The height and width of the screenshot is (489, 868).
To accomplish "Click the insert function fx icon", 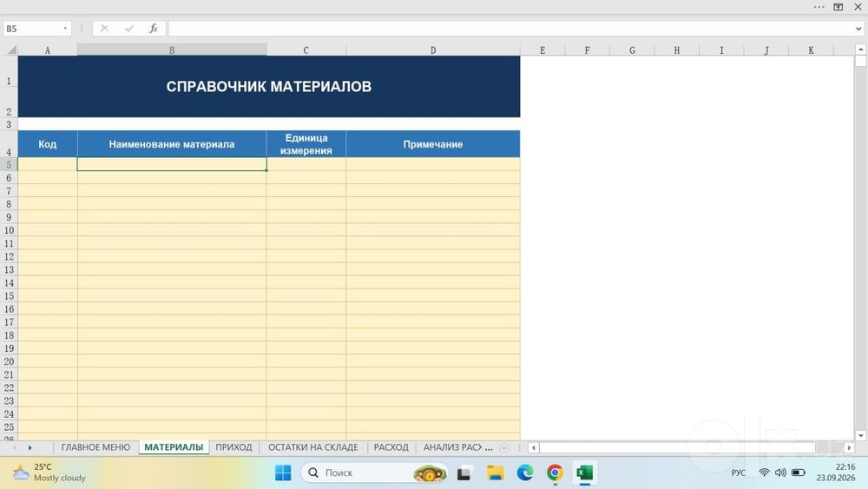I will click(154, 29).
